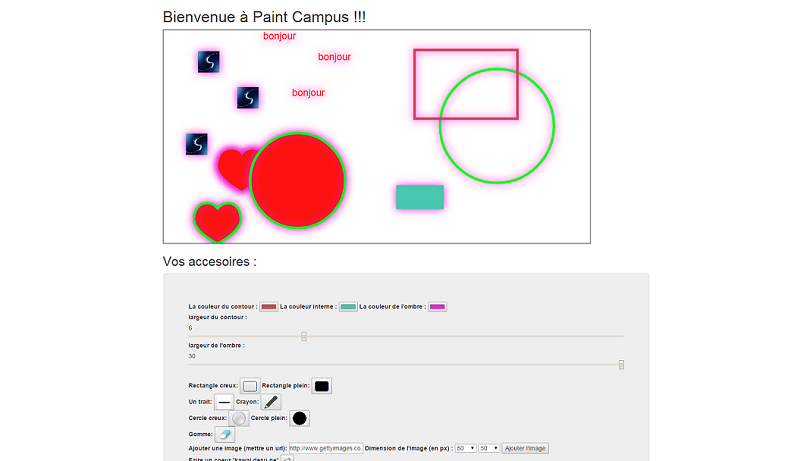This screenshot has width=810, height=461.
Task: Click the heart 'kawai' tool button
Action: 287,458
